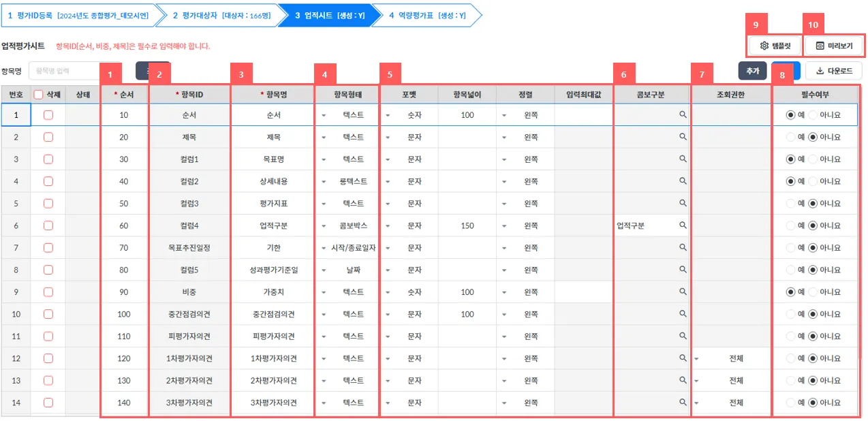Image resolution: width=868 pixels, height=421 pixels.
Task: Choose 예 필수여부 for 기한 row
Action: [x=790, y=248]
